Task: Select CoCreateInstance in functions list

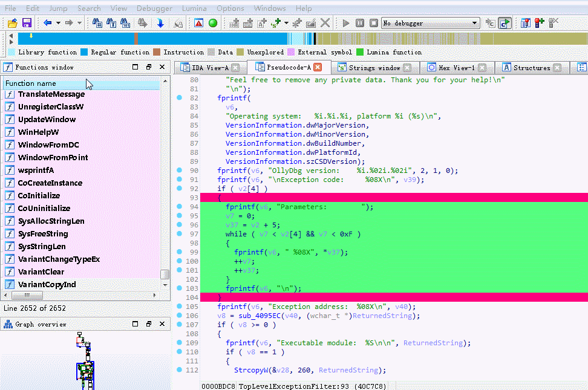Action: point(50,183)
